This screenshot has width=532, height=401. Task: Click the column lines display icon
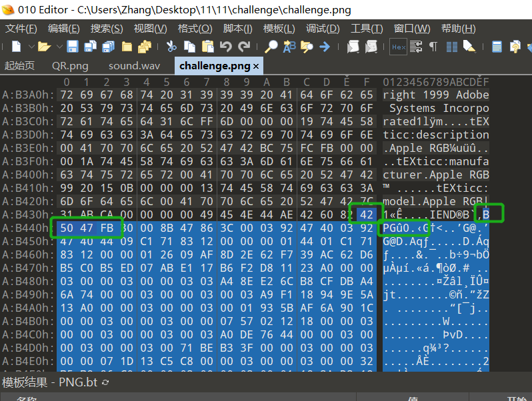pos(451,47)
